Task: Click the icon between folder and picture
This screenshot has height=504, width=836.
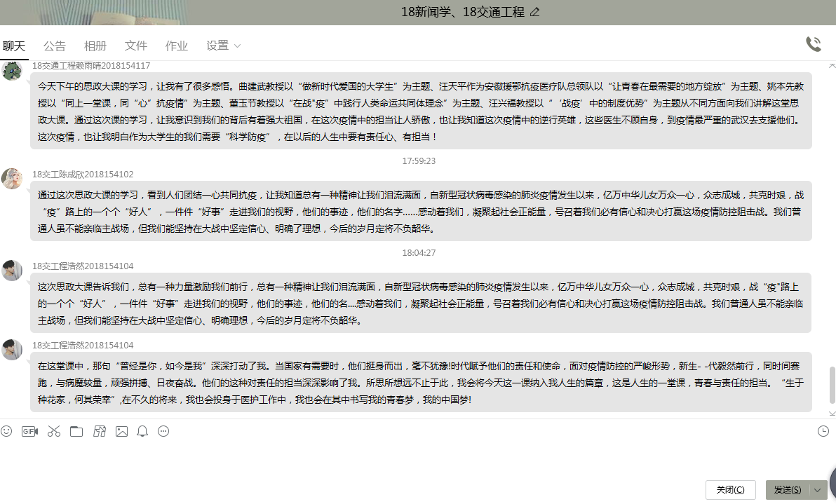Action: point(99,431)
